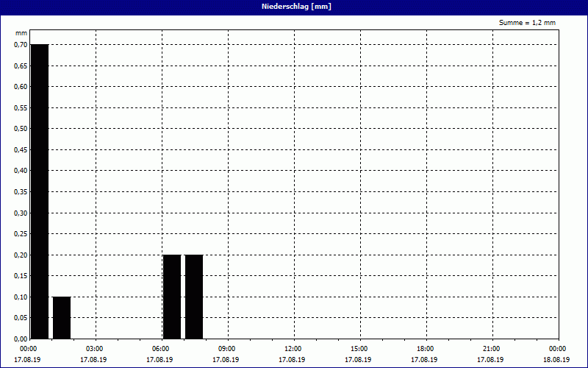Click the 00:00 label above 18.08.19

coord(558,349)
